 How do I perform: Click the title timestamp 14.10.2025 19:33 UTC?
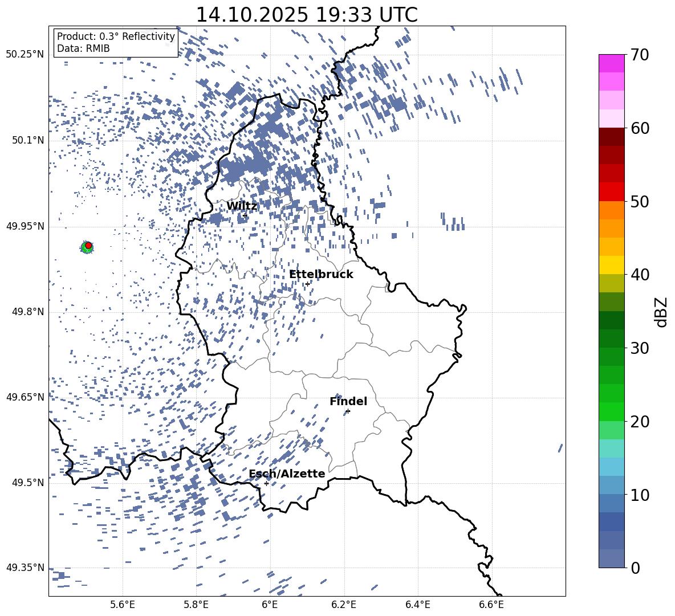pyautogui.click(x=307, y=15)
